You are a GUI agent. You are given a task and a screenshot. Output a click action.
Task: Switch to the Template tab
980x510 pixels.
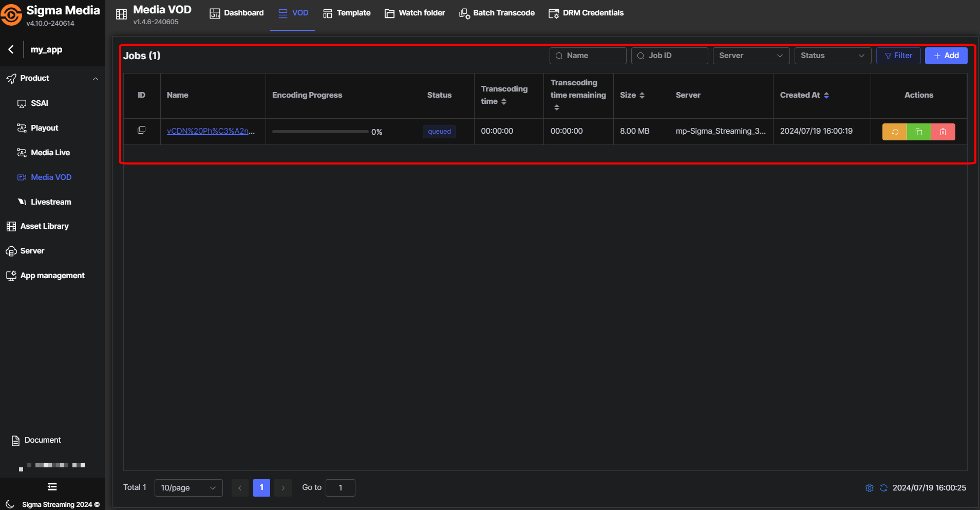[347, 13]
